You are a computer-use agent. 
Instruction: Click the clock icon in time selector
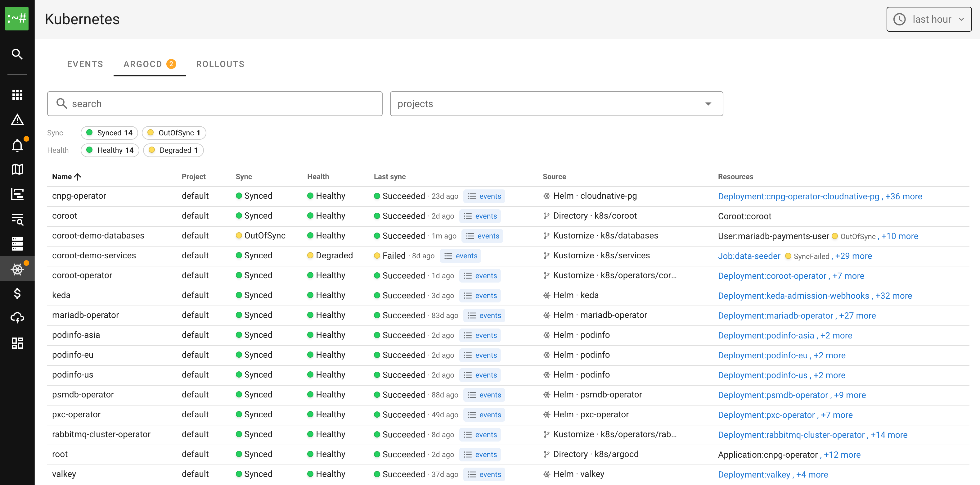899,19
